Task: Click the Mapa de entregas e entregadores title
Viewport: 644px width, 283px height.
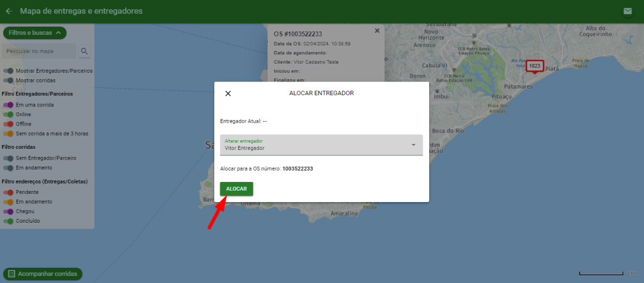Action: tap(82, 11)
